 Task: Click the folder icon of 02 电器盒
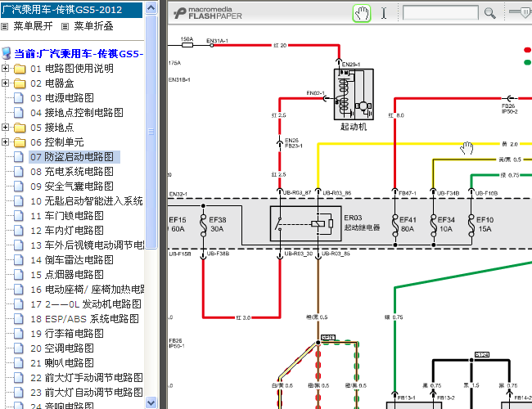tap(20, 83)
